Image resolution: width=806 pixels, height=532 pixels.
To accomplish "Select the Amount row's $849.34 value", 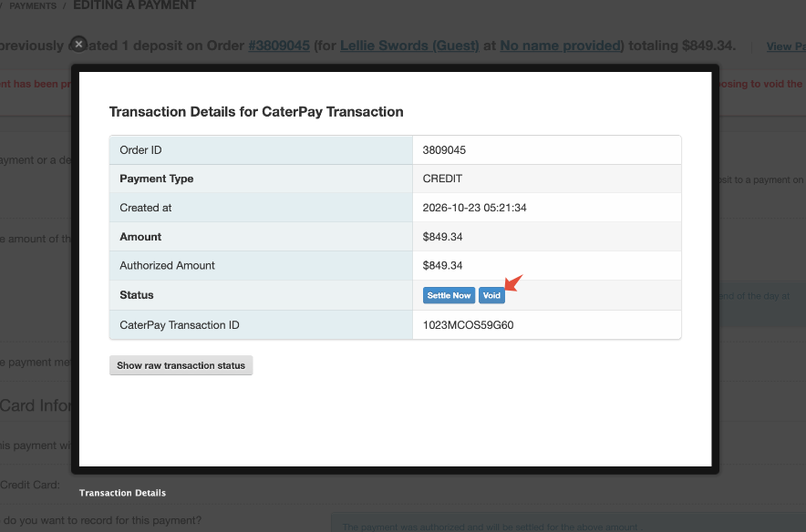I will (442, 237).
